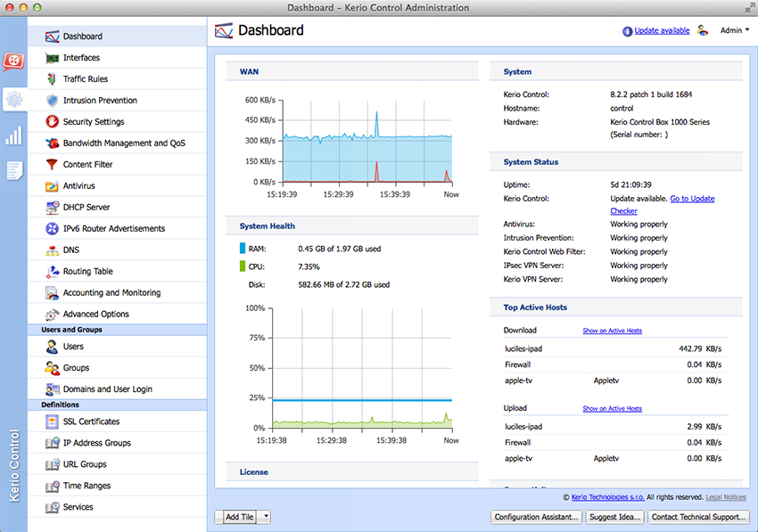Click the Accounting and Monitoring icon
The image size is (758, 532).
[52, 293]
